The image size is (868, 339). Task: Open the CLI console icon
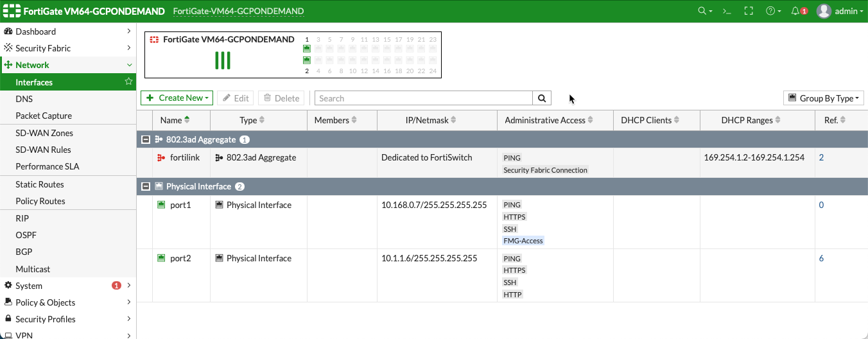(727, 11)
